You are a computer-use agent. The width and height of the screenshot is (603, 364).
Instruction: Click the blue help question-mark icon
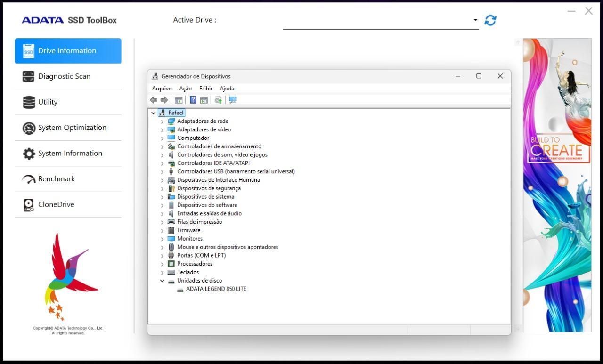tap(193, 100)
